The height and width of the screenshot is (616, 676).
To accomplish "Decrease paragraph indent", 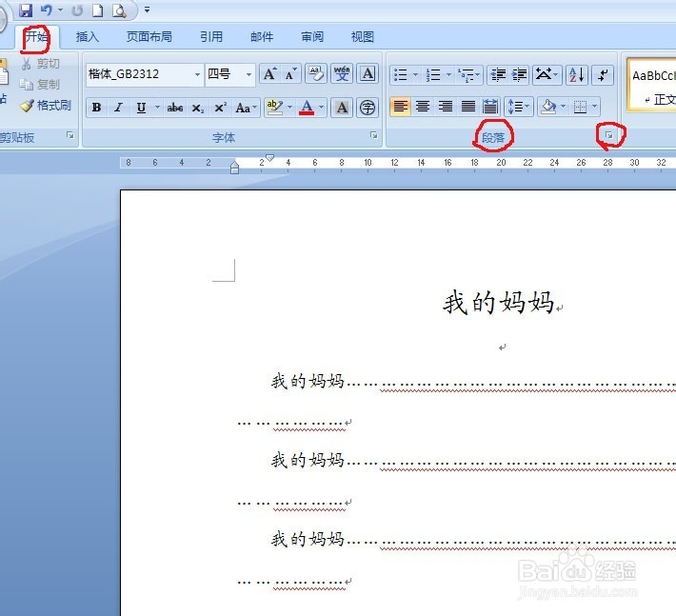I will click(498, 74).
